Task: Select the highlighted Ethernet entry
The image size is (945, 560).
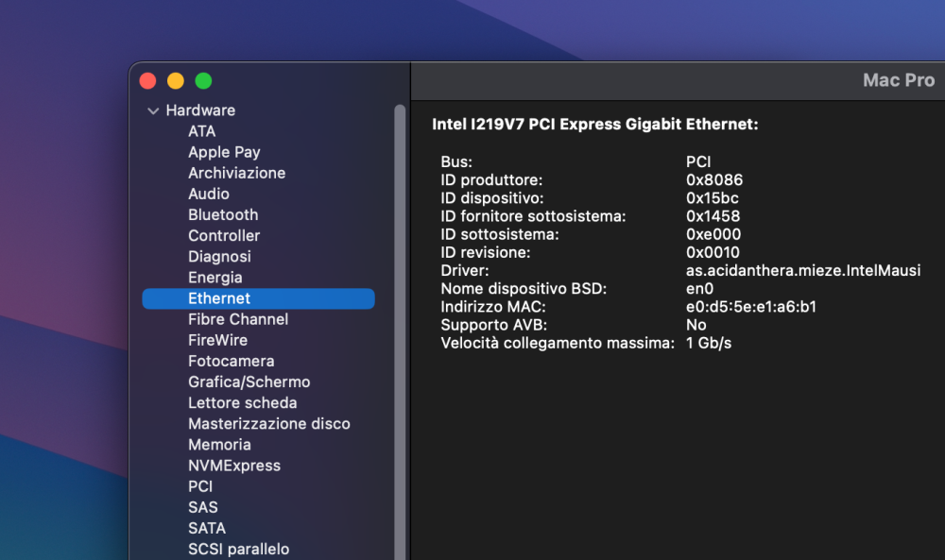Action: (259, 298)
